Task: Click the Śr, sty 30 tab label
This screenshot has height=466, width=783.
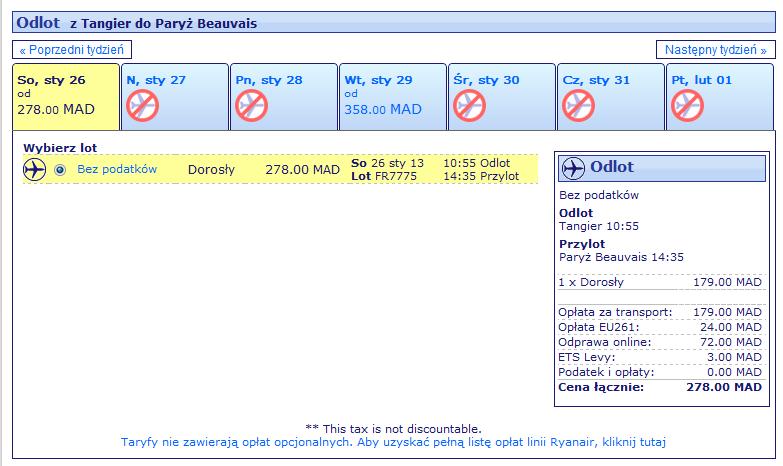Action: click(486, 80)
